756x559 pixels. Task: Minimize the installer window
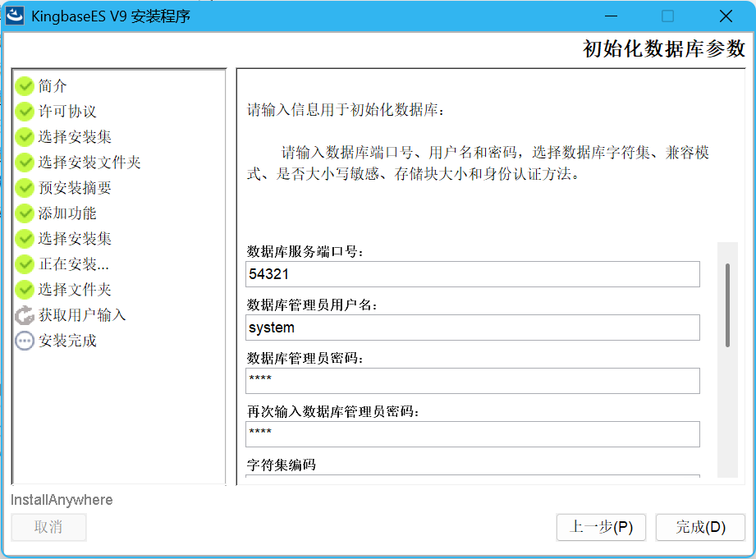[611, 16]
